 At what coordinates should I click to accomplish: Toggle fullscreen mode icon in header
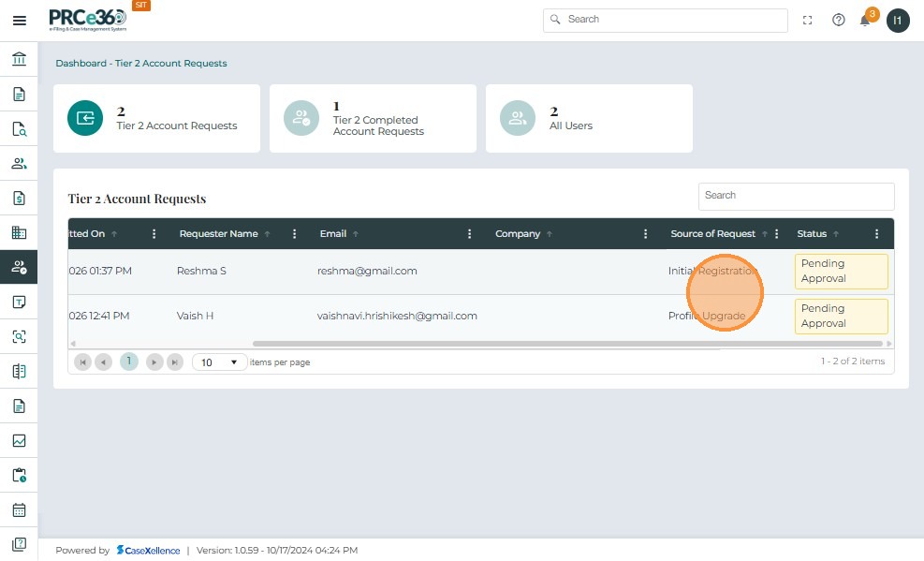[x=807, y=20]
